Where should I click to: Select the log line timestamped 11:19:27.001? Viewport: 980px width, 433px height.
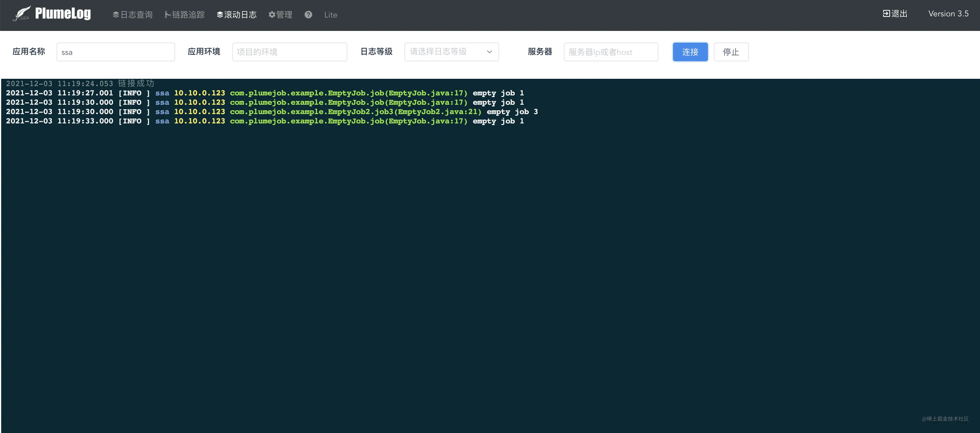tap(265, 93)
